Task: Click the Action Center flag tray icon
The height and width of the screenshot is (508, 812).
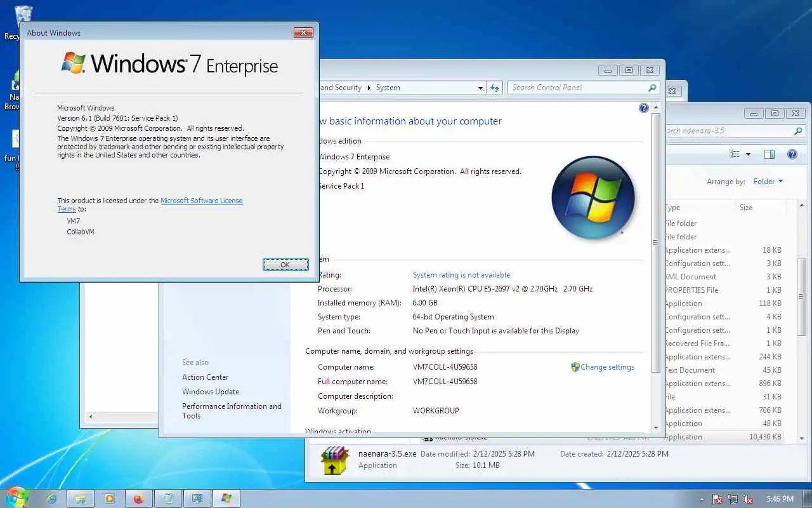Action: click(717, 499)
